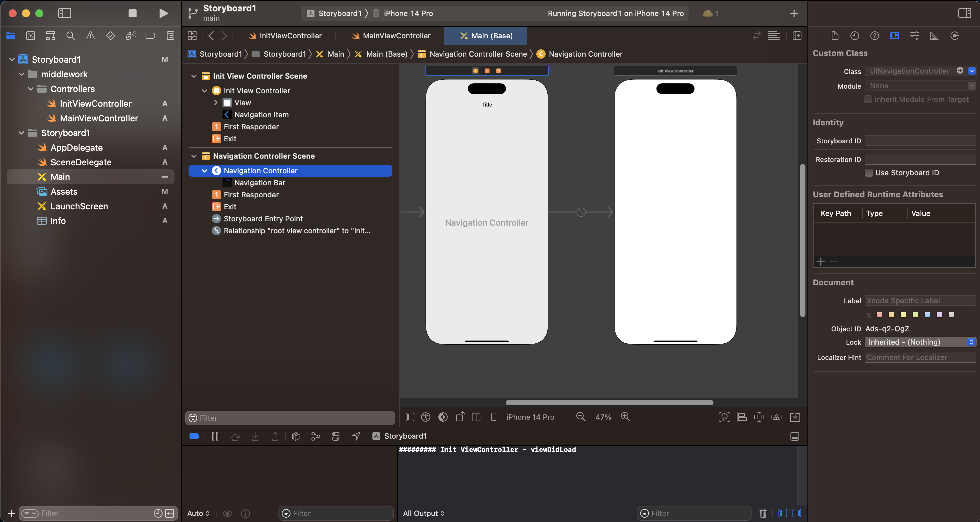Viewport: 980px width, 522px height.
Task: Open the Attributes inspector icon
Action: 914,36
